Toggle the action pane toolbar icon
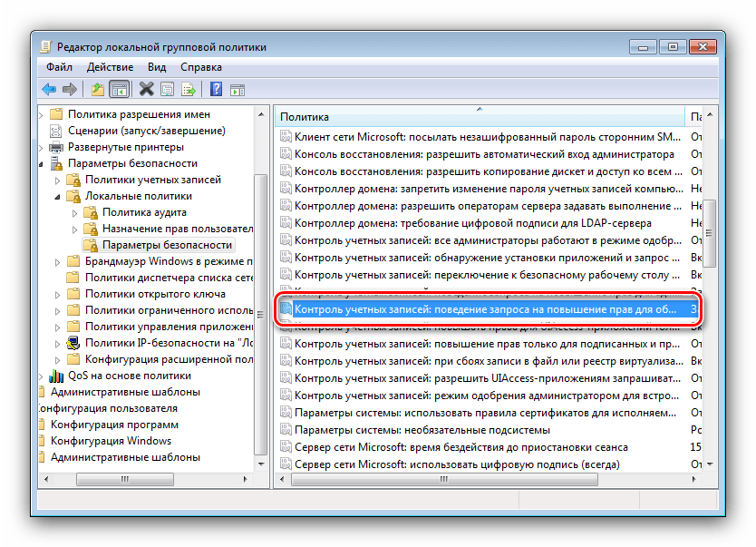Screen dimensions: 756x547 pyautogui.click(x=237, y=89)
